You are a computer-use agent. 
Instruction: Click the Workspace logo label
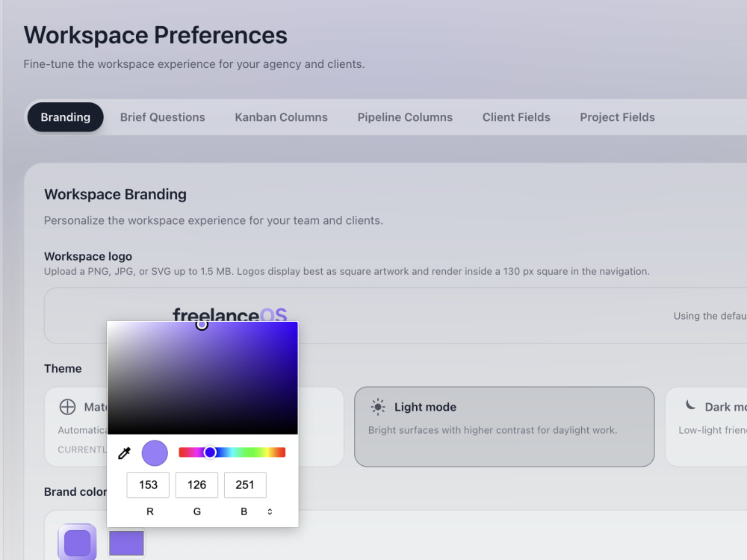[x=88, y=256]
